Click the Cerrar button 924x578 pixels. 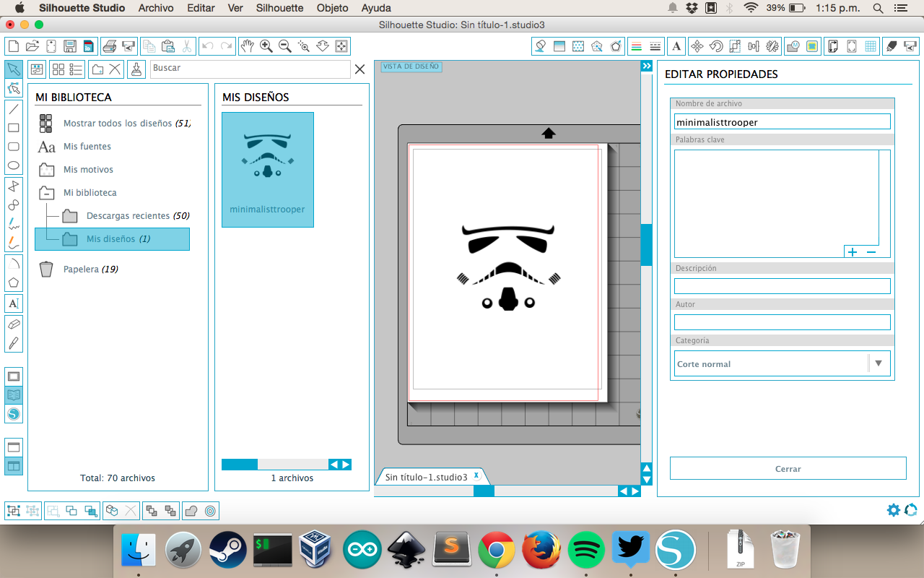point(788,468)
